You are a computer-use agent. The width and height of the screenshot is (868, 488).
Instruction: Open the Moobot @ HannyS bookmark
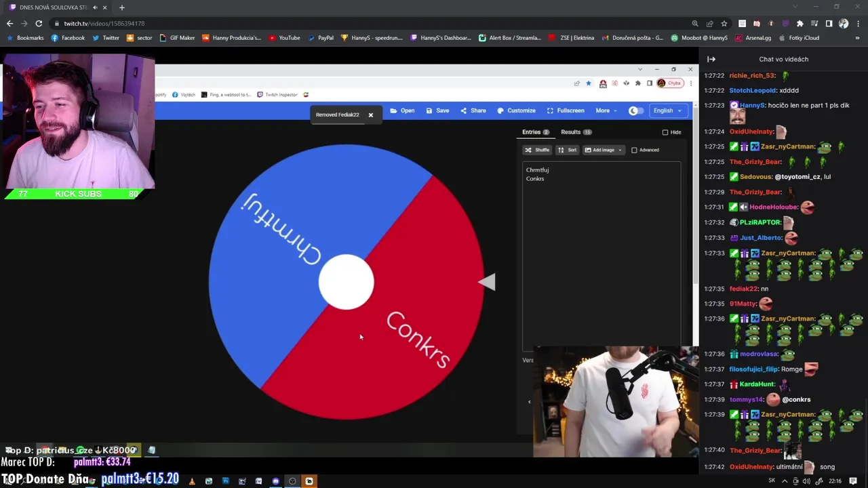[699, 38]
